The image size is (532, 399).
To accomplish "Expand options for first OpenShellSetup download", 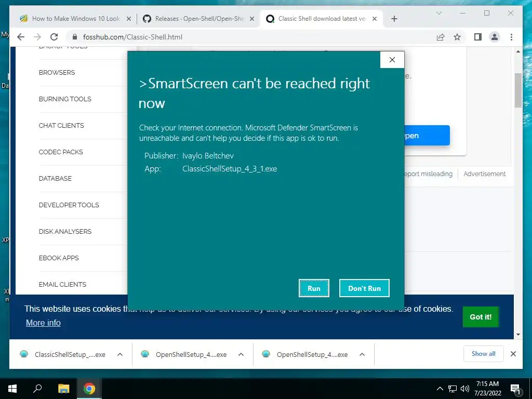I will pos(241,354).
